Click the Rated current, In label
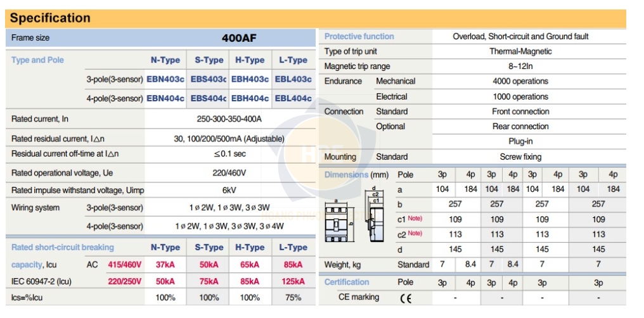 40,119
